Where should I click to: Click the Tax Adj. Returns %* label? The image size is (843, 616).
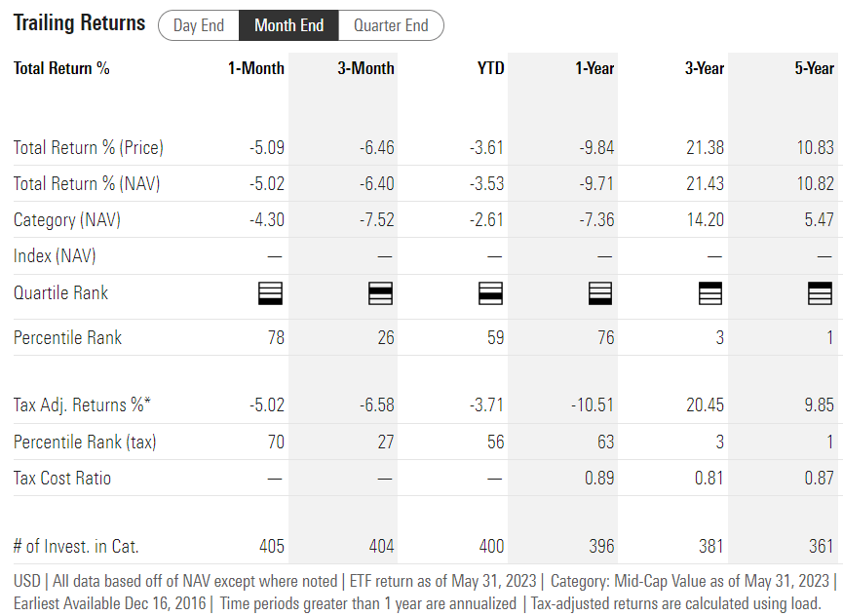click(82, 404)
